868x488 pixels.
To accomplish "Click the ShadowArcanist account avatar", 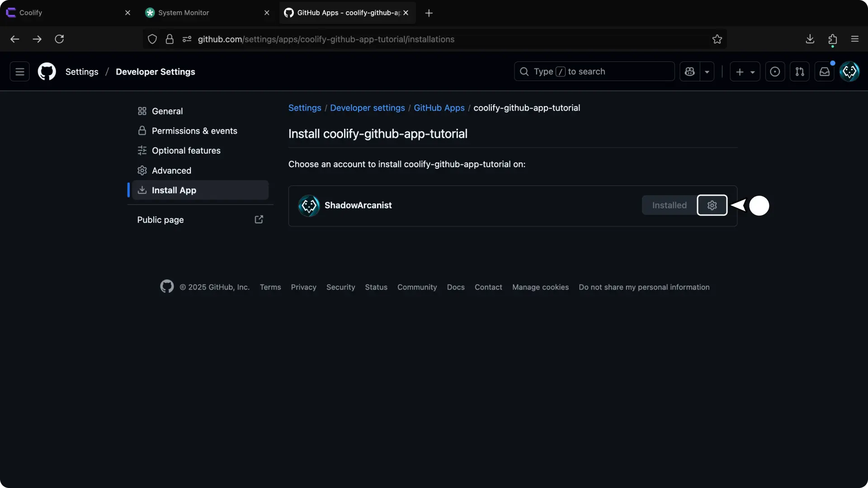I will [309, 206].
